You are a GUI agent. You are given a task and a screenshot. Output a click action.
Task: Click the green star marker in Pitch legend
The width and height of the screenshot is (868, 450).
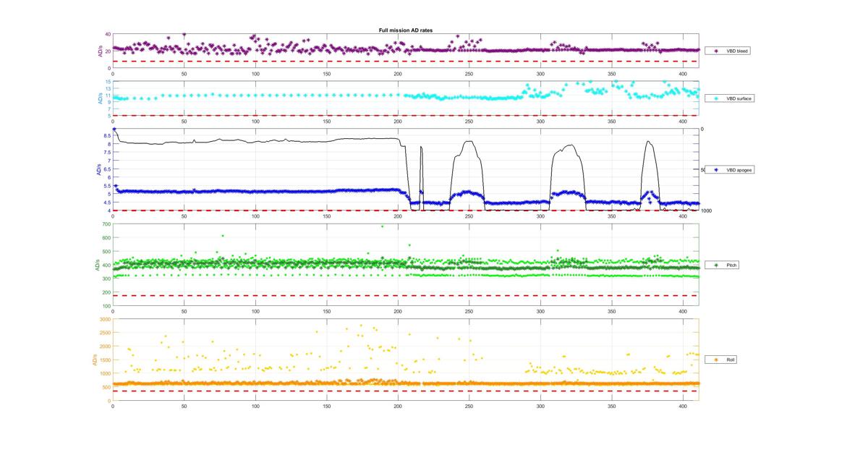click(x=716, y=266)
